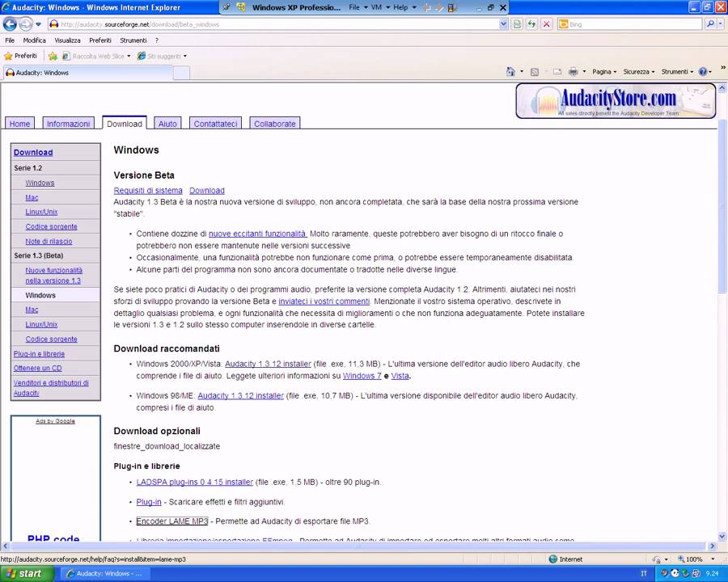Click the Windows 7 link
The width and height of the screenshot is (728, 582).
click(x=362, y=376)
